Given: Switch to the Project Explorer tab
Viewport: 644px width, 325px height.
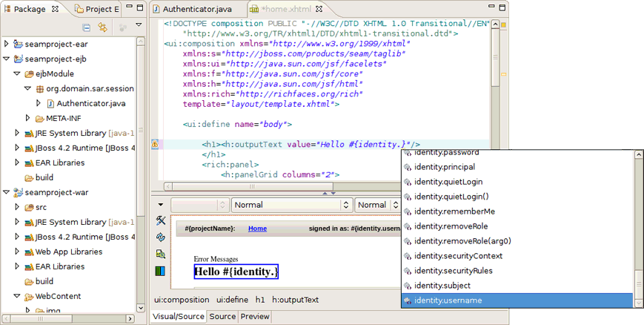Looking at the screenshot, I should click(98, 9).
